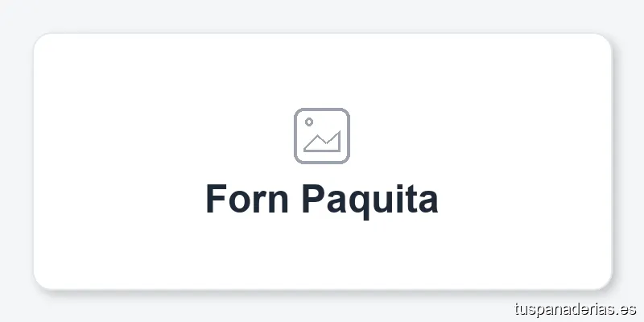This screenshot has height=322, width=644.
Task: Tap the gray picture frame icon
Action: pyautogui.click(x=321, y=135)
